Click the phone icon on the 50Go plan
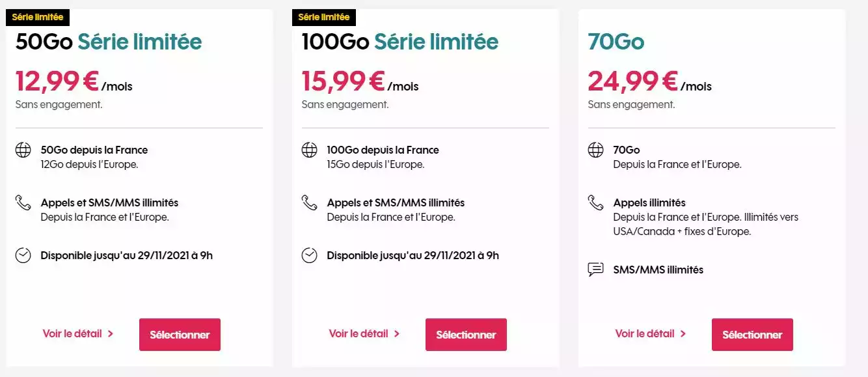This screenshot has height=377, width=868. (x=23, y=202)
